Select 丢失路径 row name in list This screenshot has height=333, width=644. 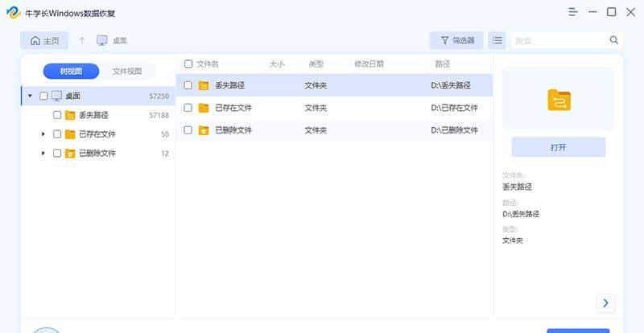[x=230, y=85]
